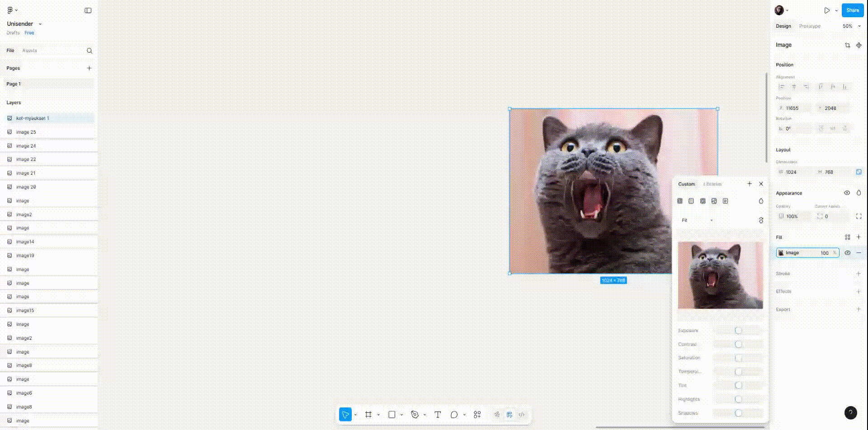Viewport: 868px width, 430px height.
Task: Select the Comment tool in the toolbar
Action: click(x=454, y=415)
